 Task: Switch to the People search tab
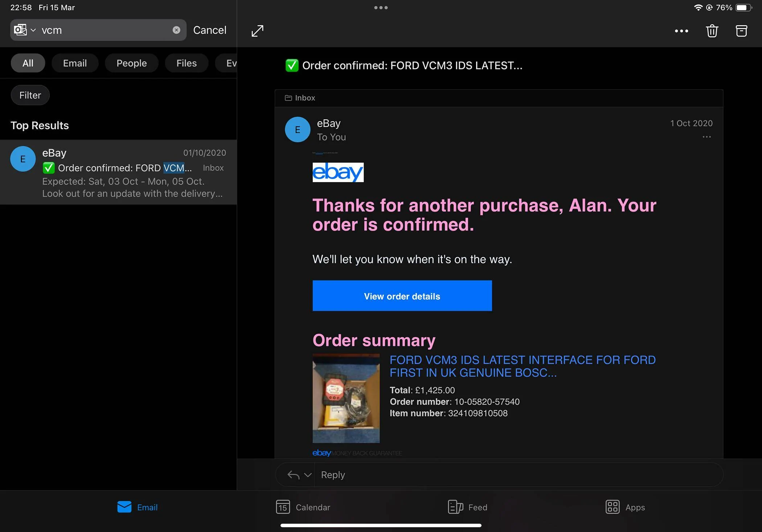132,63
